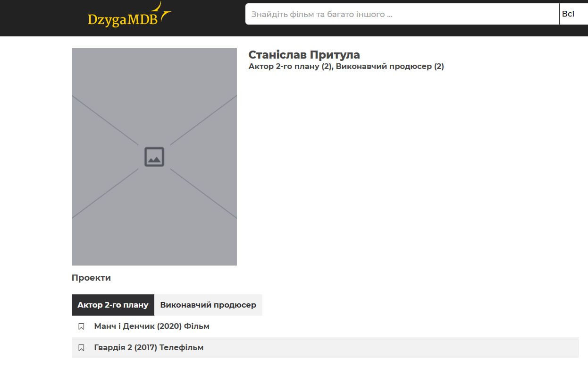Bookmark the Гвардія 2 telefilm
The height and width of the screenshot is (378, 588).
point(81,348)
